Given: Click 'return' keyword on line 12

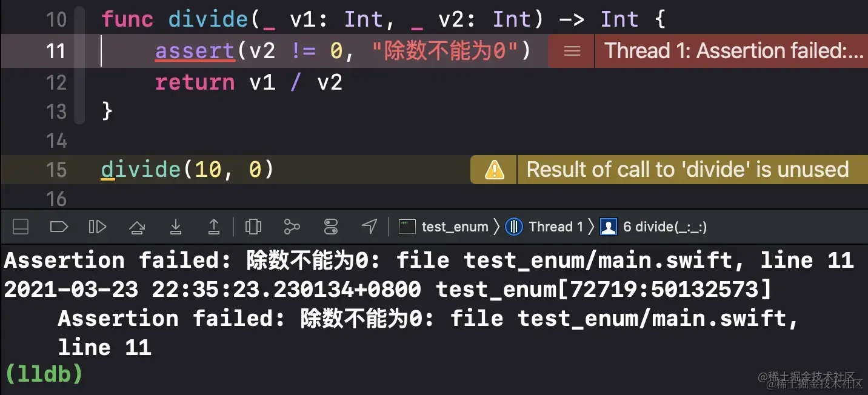Looking at the screenshot, I should click(x=195, y=82).
